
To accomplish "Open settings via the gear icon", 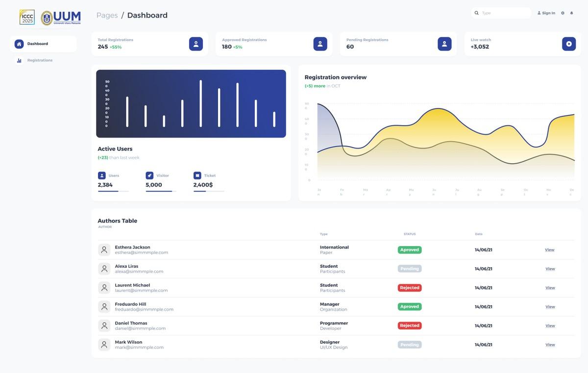I will [563, 13].
